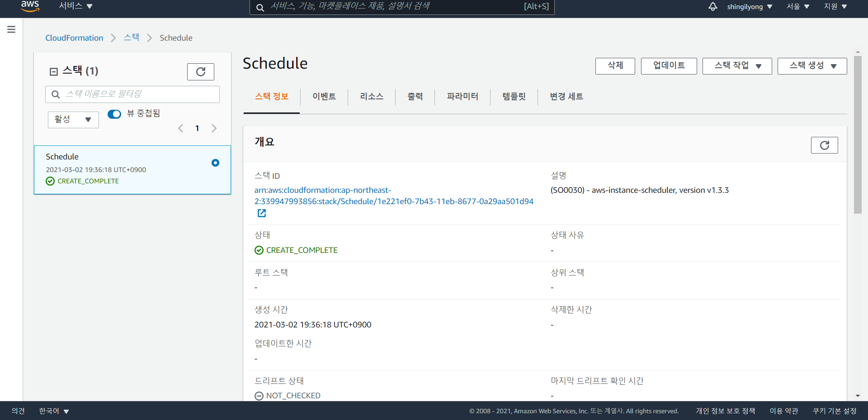The image size is (868, 420).
Task: Open the 활성 status filter dropdown
Action: (73, 120)
